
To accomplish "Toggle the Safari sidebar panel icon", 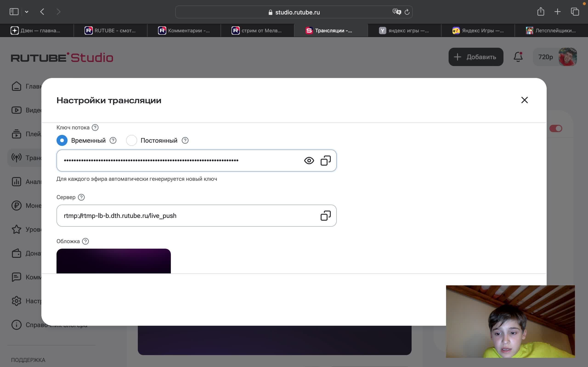I will click(14, 12).
